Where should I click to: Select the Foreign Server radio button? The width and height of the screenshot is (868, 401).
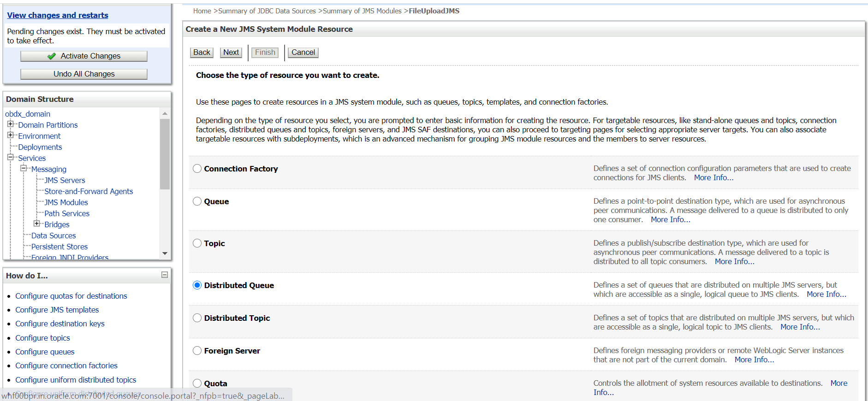click(197, 351)
